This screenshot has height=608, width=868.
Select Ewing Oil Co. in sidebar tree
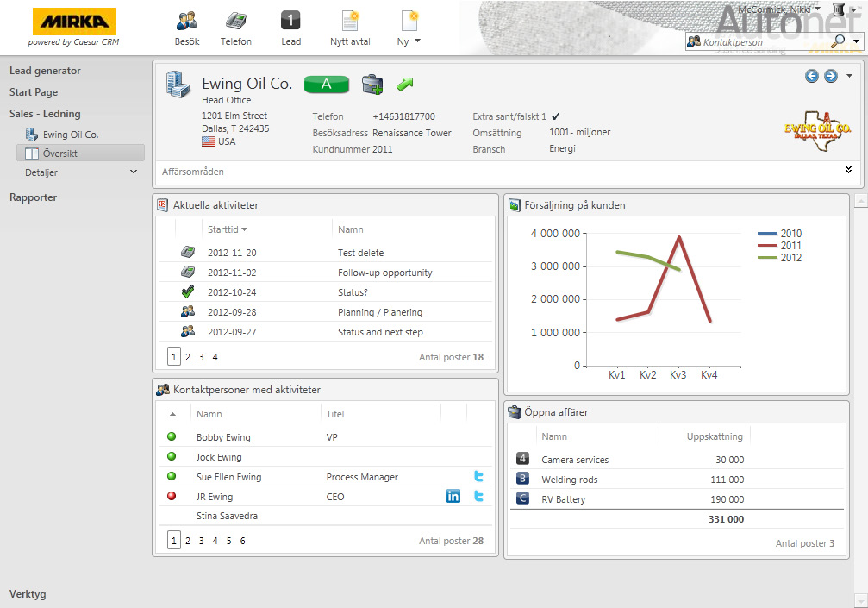point(71,135)
